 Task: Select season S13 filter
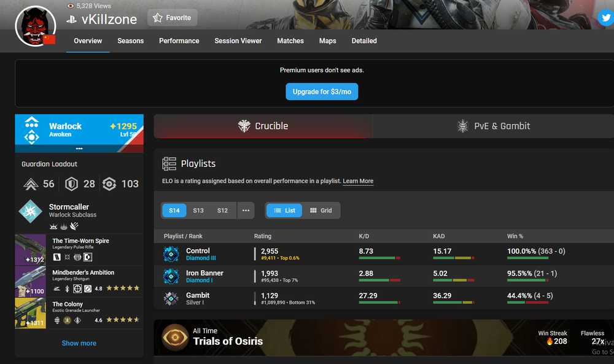198,211
